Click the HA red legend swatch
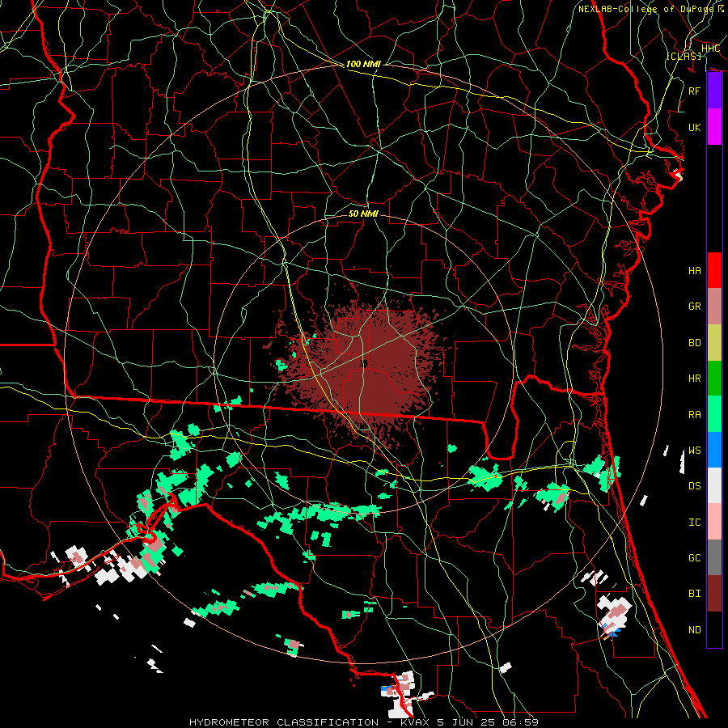The width and height of the screenshot is (728, 728). click(x=714, y=270)
